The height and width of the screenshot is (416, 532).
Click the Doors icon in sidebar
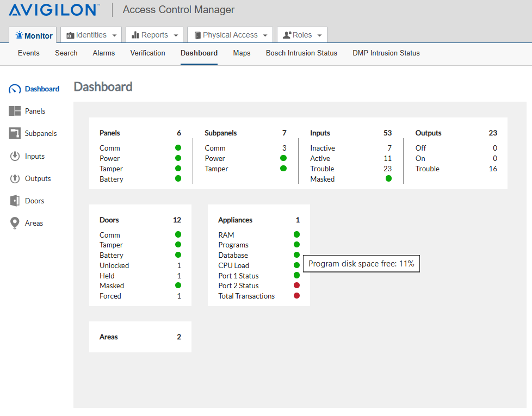tap(15, 201)
